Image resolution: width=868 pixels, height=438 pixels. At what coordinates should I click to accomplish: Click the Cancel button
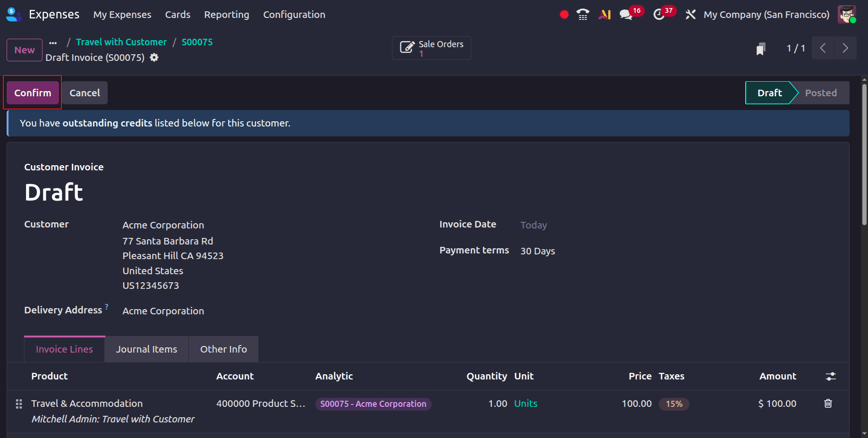pyautogui.click(x=85, y=93)
